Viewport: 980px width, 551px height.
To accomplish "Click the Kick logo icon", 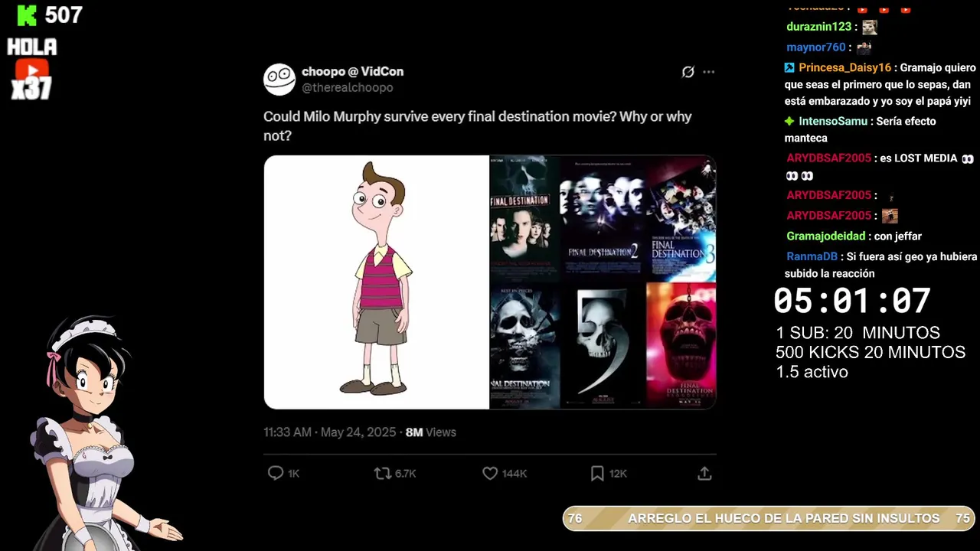I will click(27, 15).
